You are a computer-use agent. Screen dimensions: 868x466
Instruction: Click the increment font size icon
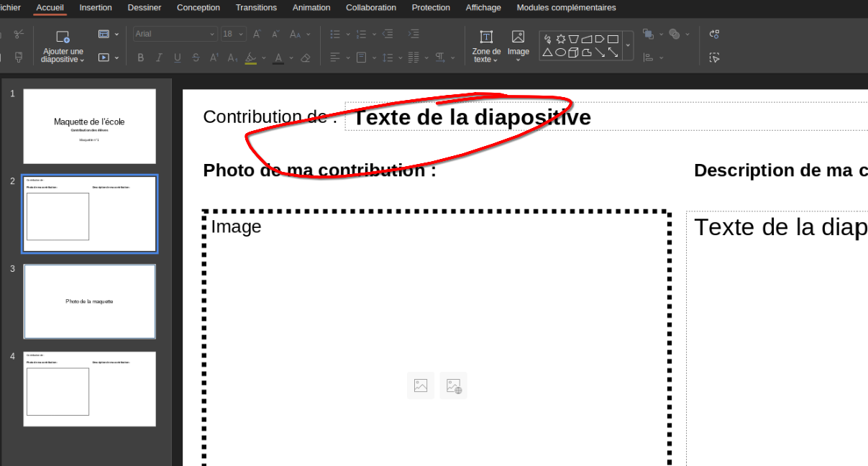tap(257, 34)
